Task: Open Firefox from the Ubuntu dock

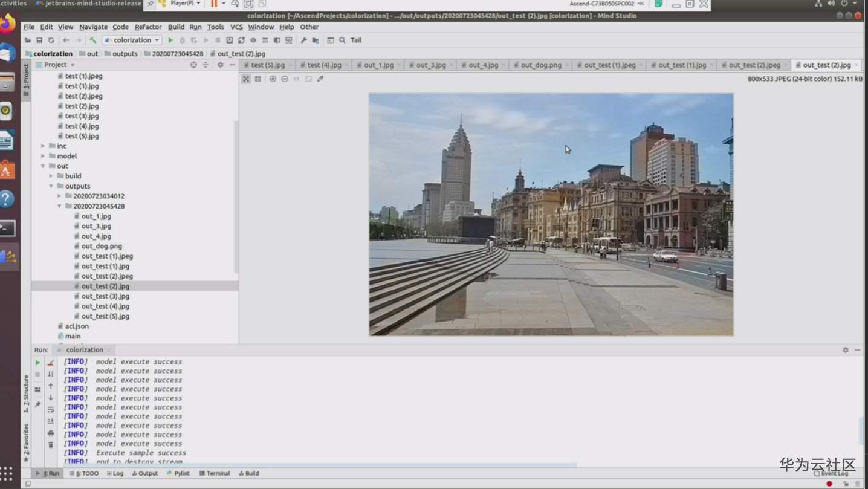Action: [x=7, y=24]
